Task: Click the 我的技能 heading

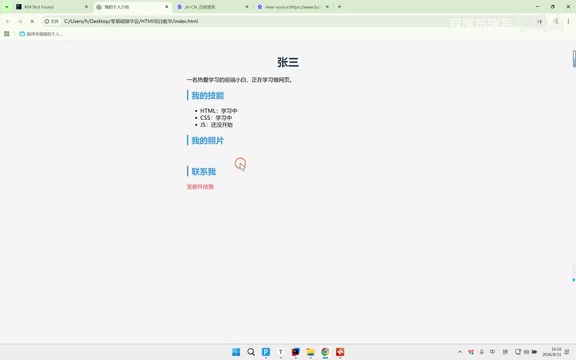Action: 208,96
